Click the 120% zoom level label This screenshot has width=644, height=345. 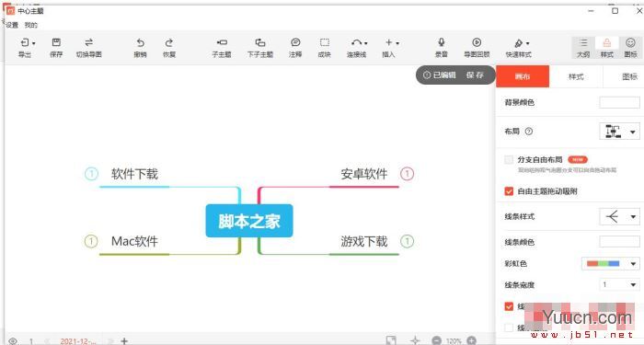tap(454, 341)
